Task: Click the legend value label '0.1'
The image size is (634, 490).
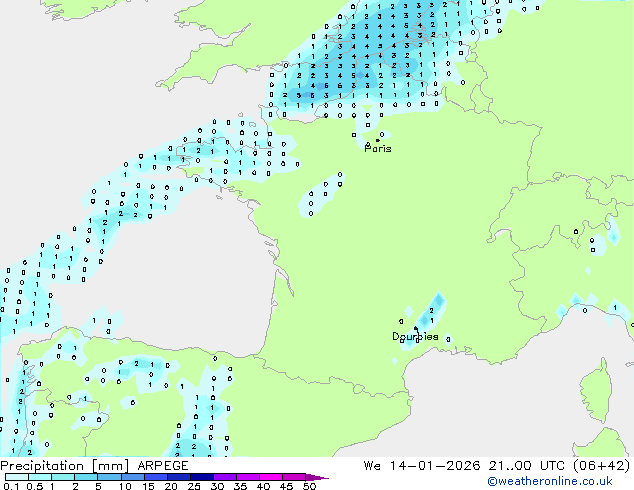Action: (x=11, y=486)
